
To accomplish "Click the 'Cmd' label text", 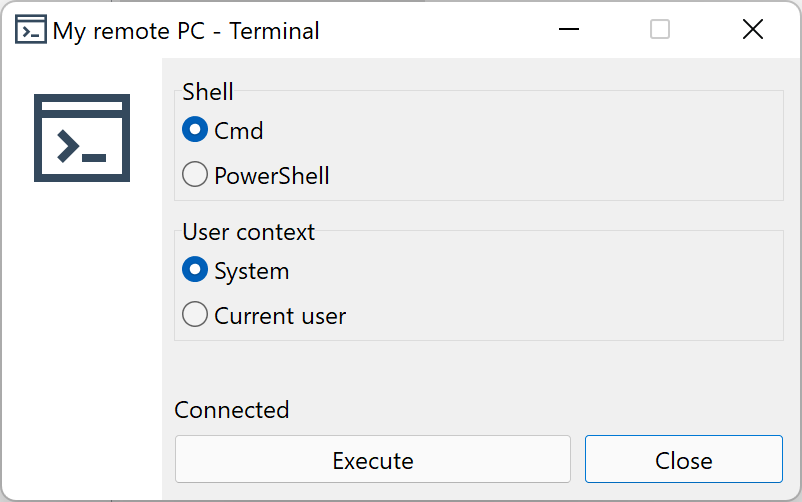I will click(239, 131).
